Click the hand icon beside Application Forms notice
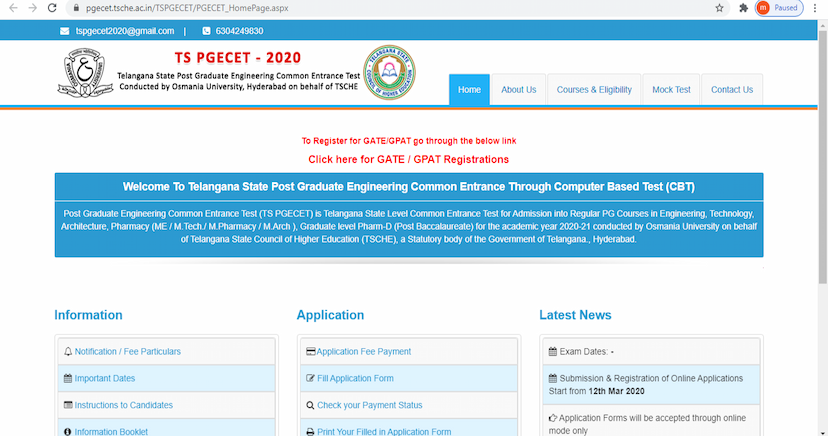 pos(553,418)
